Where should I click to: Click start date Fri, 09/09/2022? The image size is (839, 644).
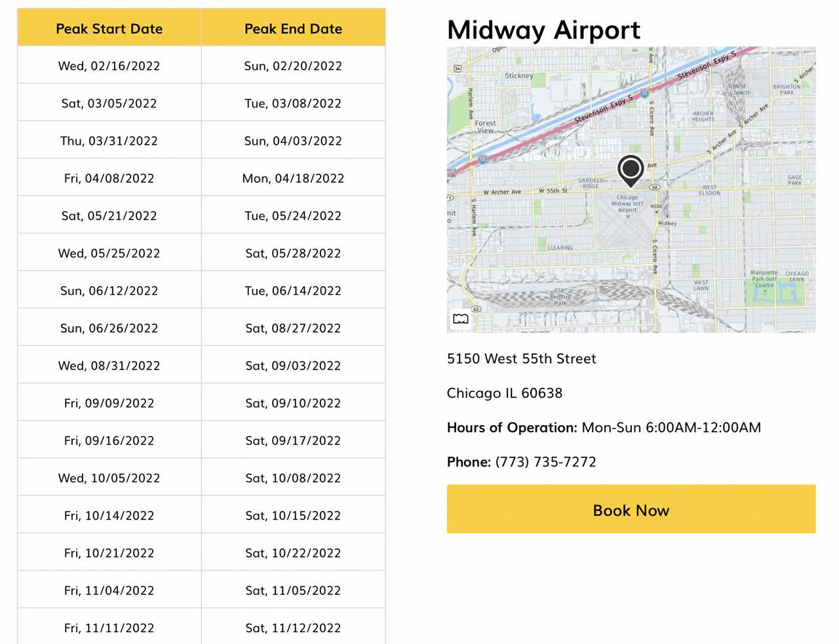(x=109, y=404)
